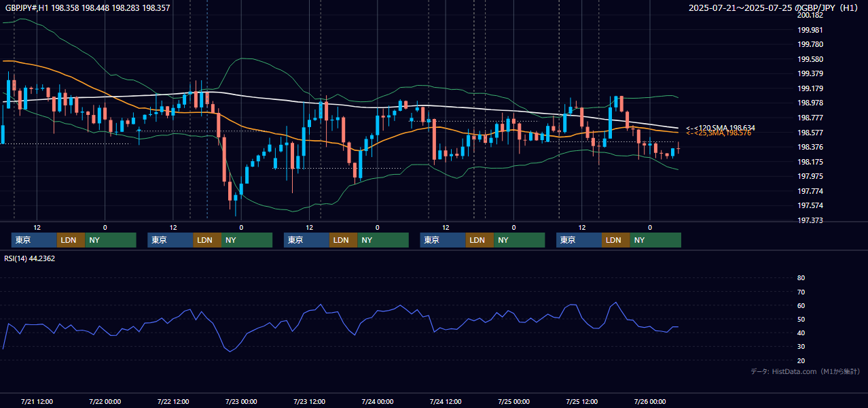Select the RSI scale value 60
The height and width of the screenshot is (408, 868).
click(801, 305)
